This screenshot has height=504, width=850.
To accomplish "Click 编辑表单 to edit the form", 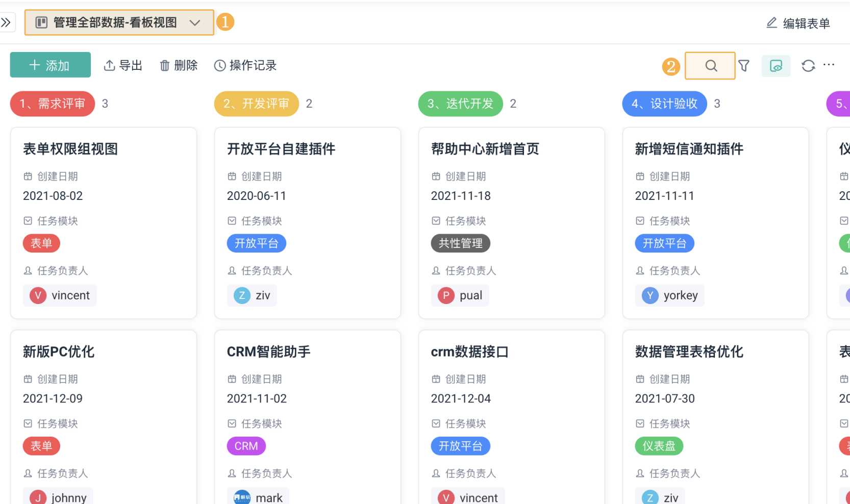I will 798,23.
